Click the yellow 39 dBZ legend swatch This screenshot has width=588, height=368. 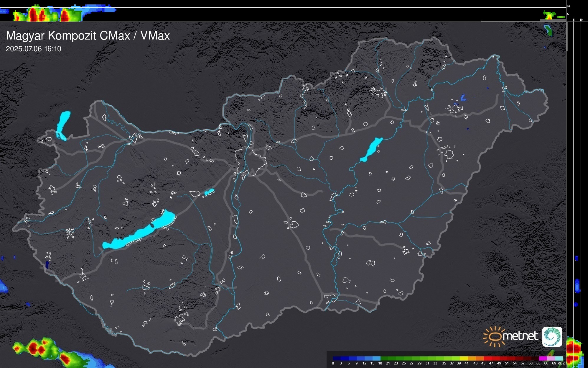pyautogui.click(x=463, y=358)
